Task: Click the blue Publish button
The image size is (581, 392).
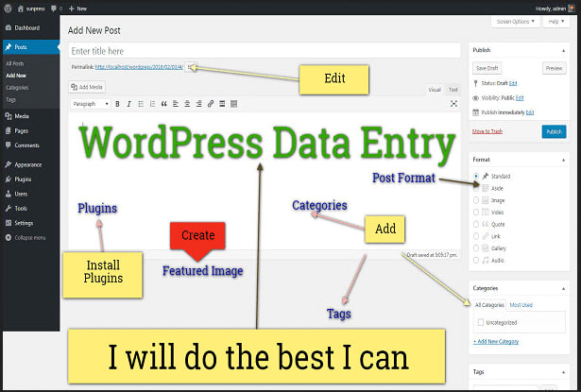Action: point(554,131)
